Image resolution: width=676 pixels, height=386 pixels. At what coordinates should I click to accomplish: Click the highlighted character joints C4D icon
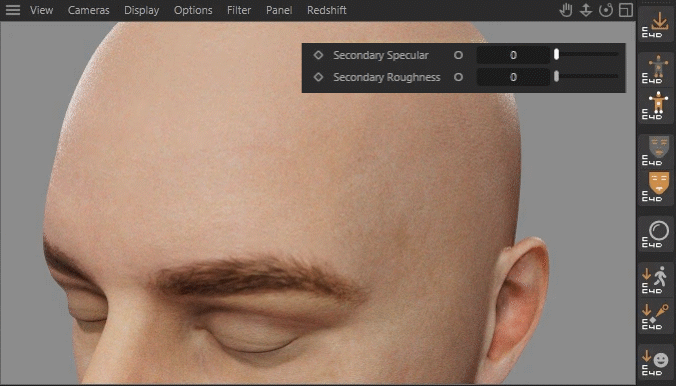656,105
